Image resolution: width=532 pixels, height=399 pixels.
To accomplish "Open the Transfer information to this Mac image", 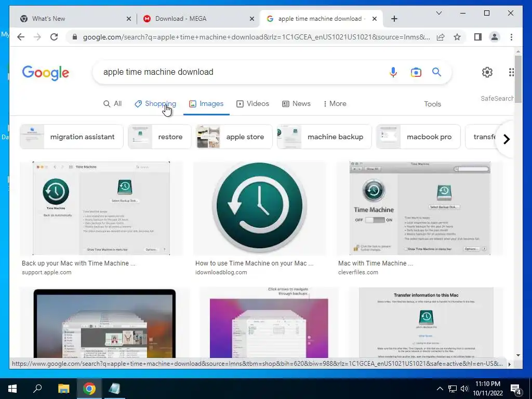I will (x=426, y=323).
